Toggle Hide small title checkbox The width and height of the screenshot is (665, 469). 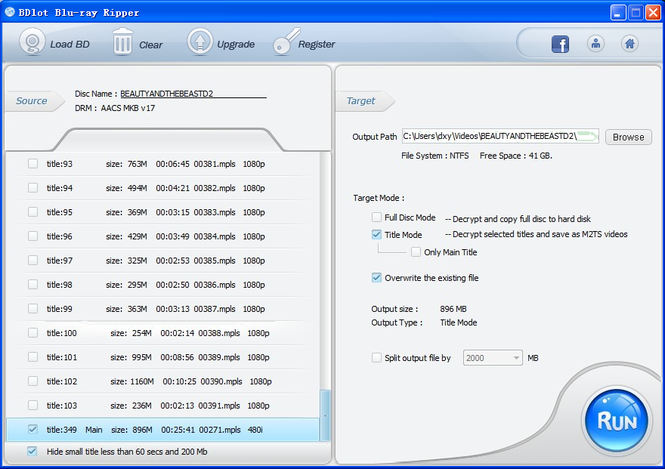[32, 452]
